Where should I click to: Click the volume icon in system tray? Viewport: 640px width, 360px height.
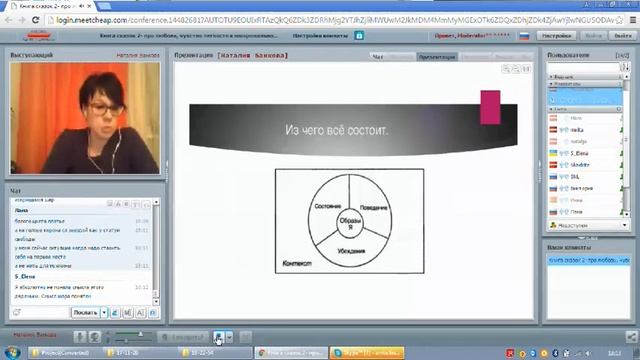click(588, 353)
